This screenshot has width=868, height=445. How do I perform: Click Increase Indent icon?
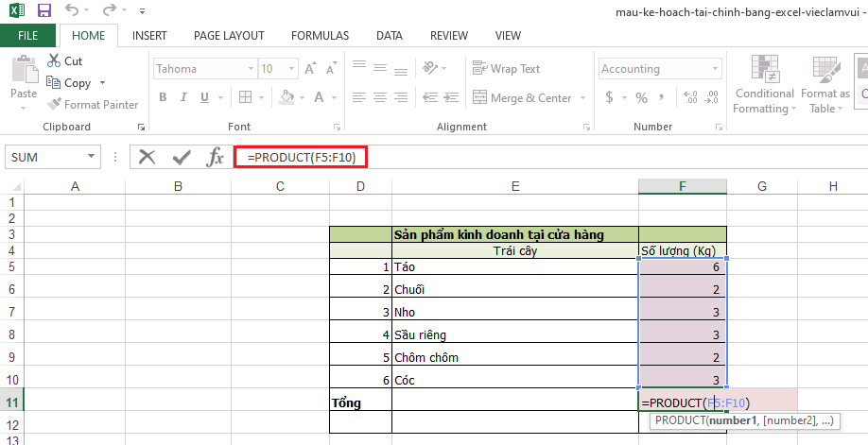coord(451,97)
